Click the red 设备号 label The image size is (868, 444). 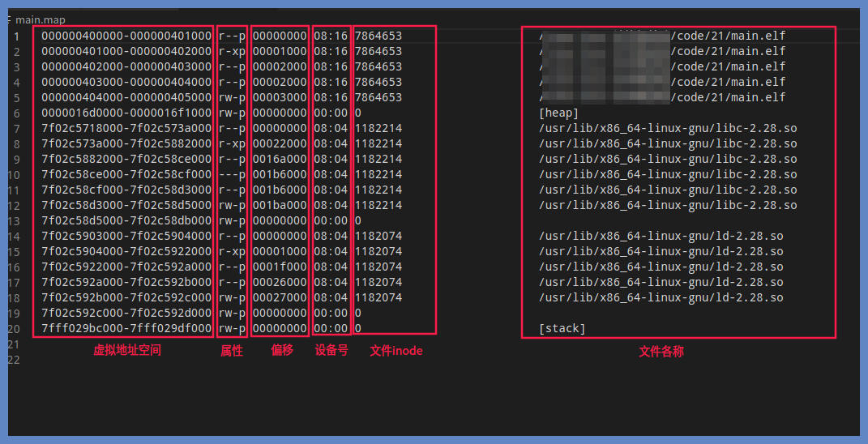point(331,351)
